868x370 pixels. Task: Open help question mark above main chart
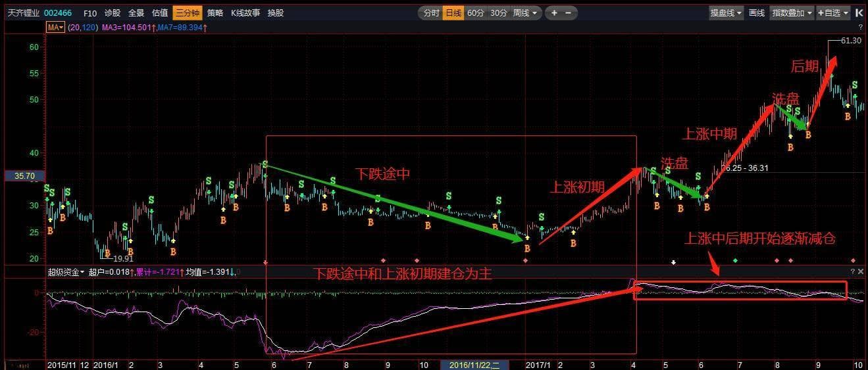coord(860,28)
